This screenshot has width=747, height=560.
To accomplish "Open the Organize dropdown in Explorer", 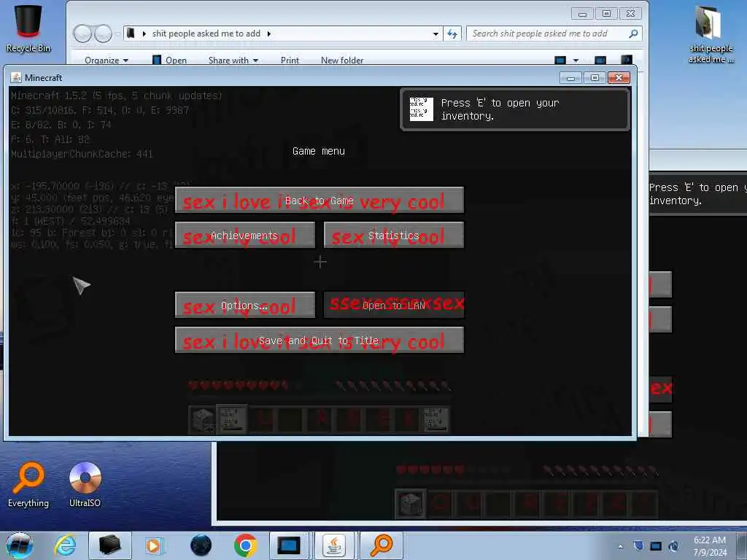I will click(107, 60).
